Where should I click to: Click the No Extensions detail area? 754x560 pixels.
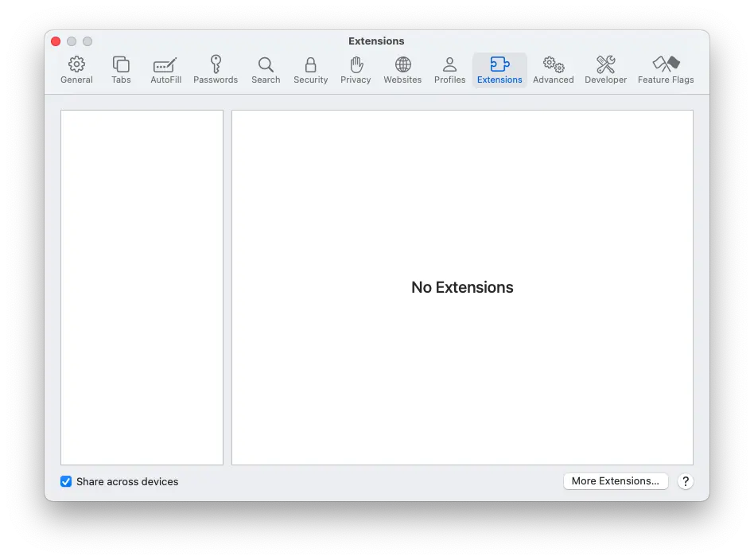(462, 287)
